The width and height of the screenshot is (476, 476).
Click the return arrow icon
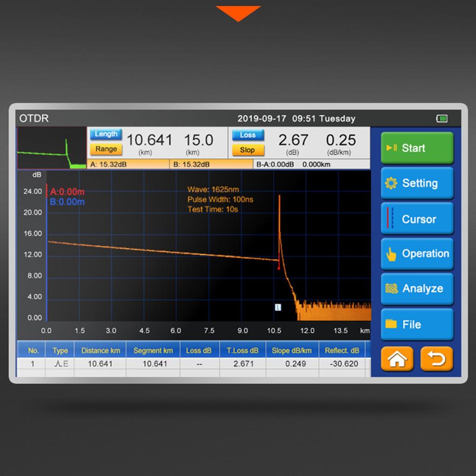point(436,359)
